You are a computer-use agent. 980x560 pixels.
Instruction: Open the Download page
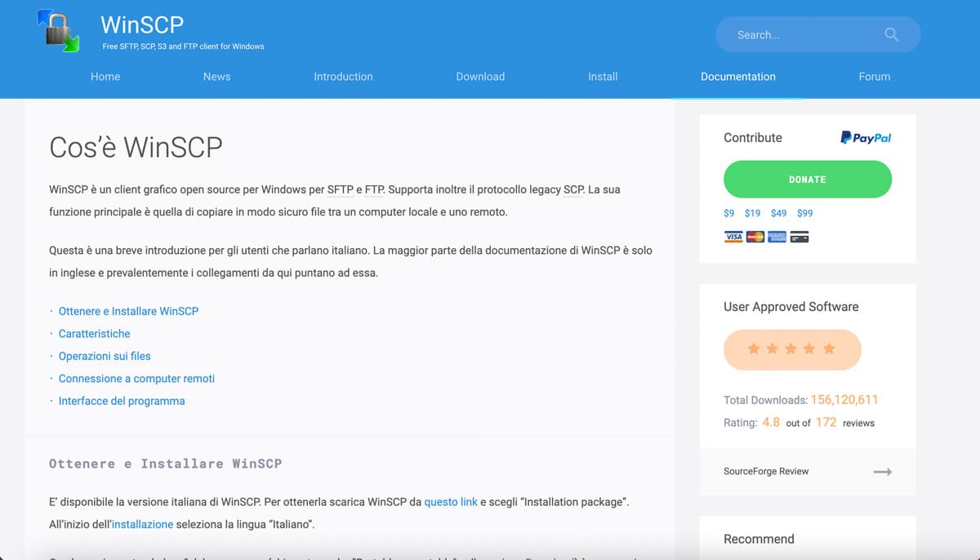click(x=480, y=77)
